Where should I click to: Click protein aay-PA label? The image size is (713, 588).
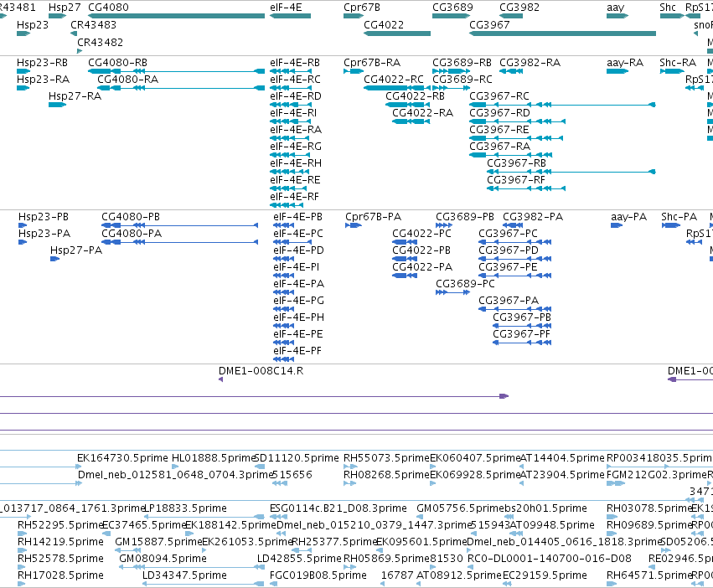629,216
